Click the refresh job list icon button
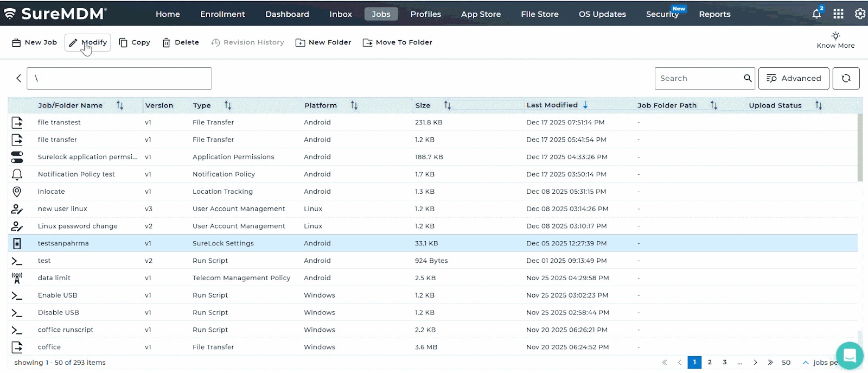Image resolution: width=868 pixels, height=373 pixels. coord(846,78)
